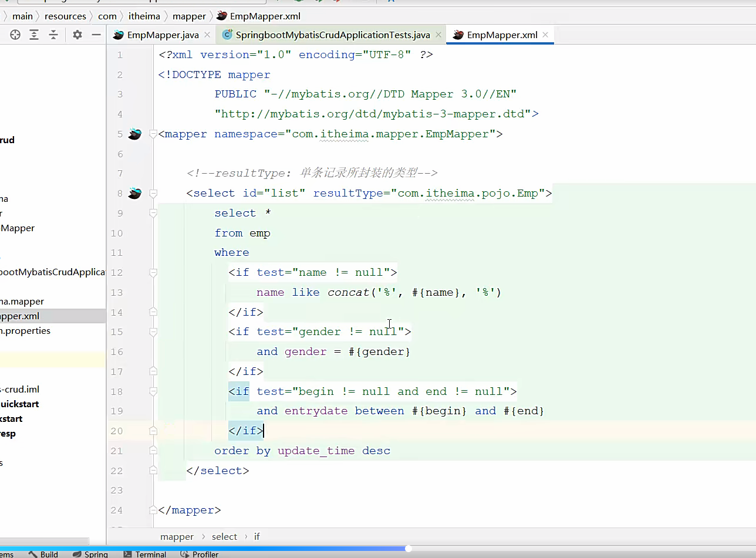
Task: Open the project view settings gear
Action: [77, 35]
